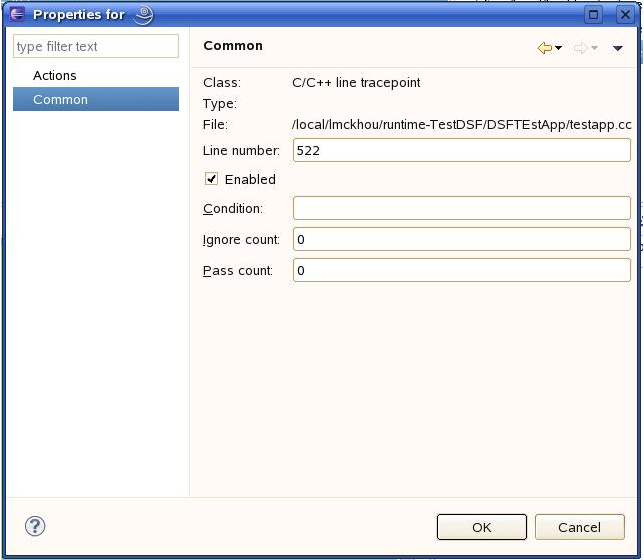
Task: Toggle the Enabled checkbox
Action: click(x=212, y=179)
